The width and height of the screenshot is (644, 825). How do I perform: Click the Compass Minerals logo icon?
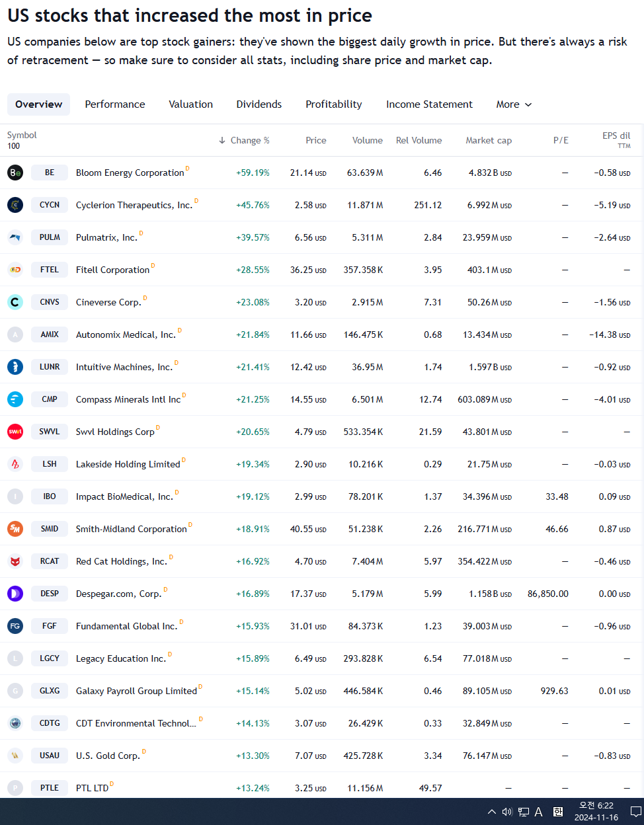[15, 399]
